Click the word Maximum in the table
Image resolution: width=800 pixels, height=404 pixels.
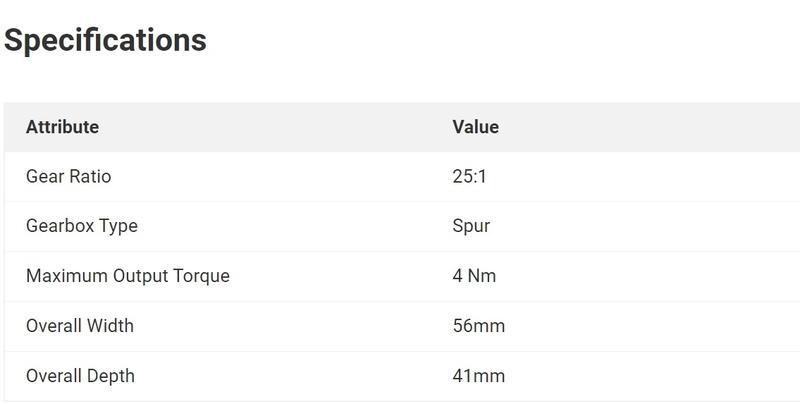point(63,276)
